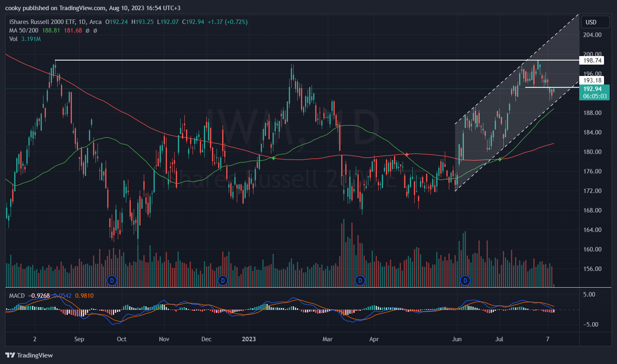
Task: Click the high value H193.25
Action: coord(143,22)
